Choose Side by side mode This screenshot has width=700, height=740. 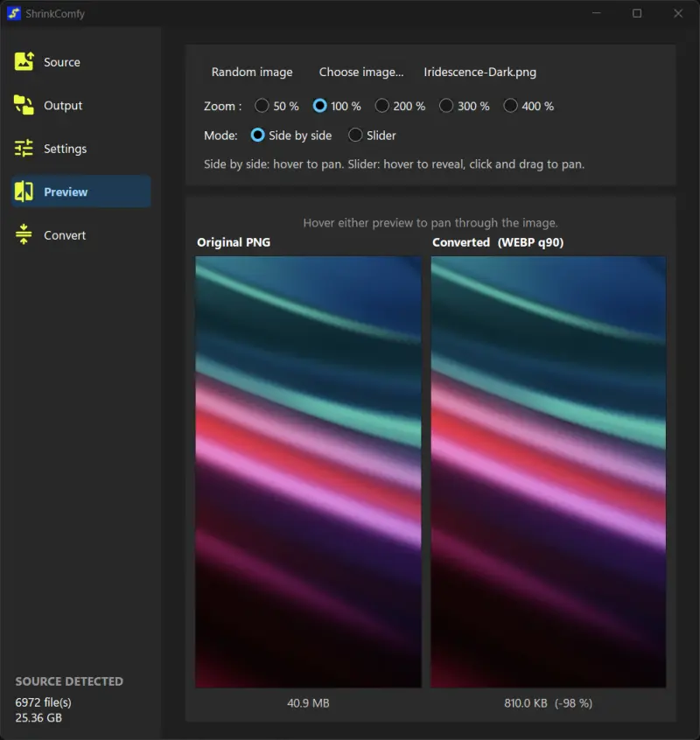click(x=258, y=136)
